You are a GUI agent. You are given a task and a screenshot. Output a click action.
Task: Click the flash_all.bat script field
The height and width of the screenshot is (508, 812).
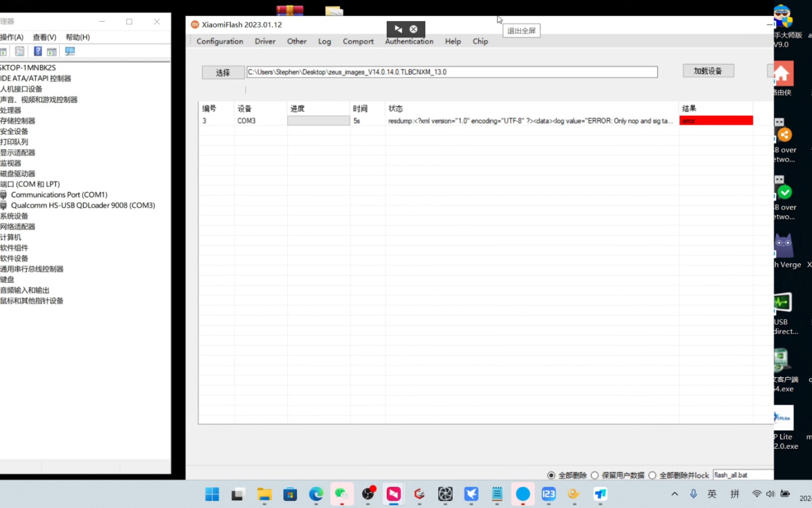click(x=743, y=475)
